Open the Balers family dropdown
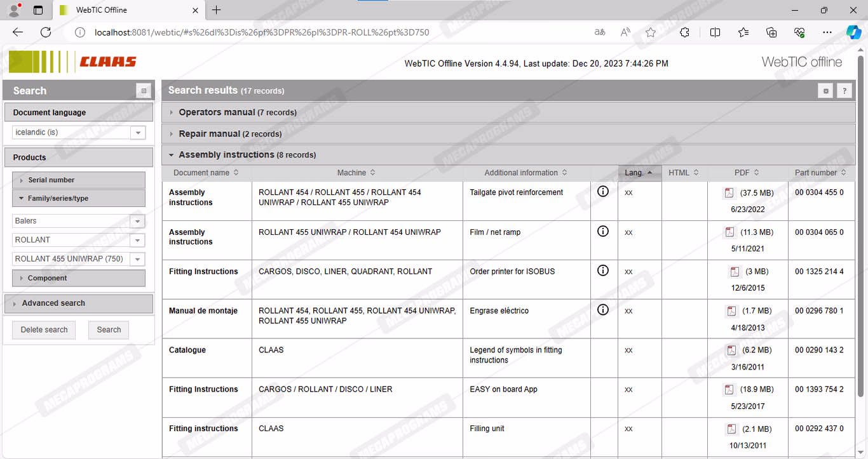Image resolution: width=868 pixels, height=459 pixels. tap(138, 221)
